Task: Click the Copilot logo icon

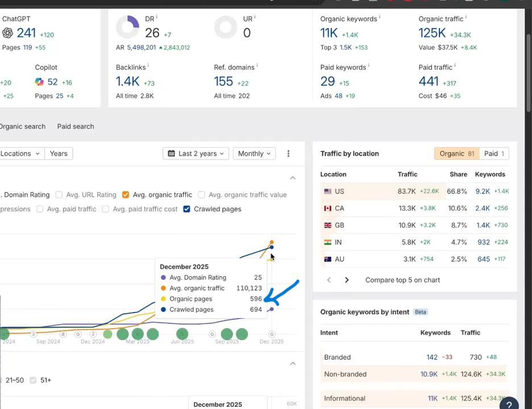Action: click(39, 82)
